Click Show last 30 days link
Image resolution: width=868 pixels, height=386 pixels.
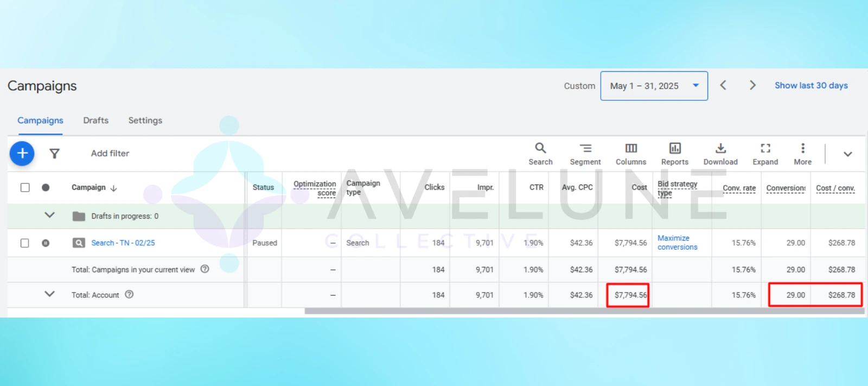tap(811, 85)
